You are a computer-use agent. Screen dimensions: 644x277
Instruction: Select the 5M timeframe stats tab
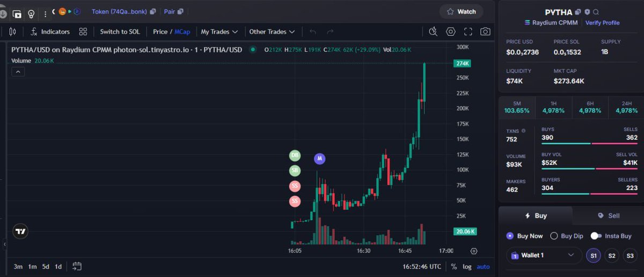click(517, 107)
